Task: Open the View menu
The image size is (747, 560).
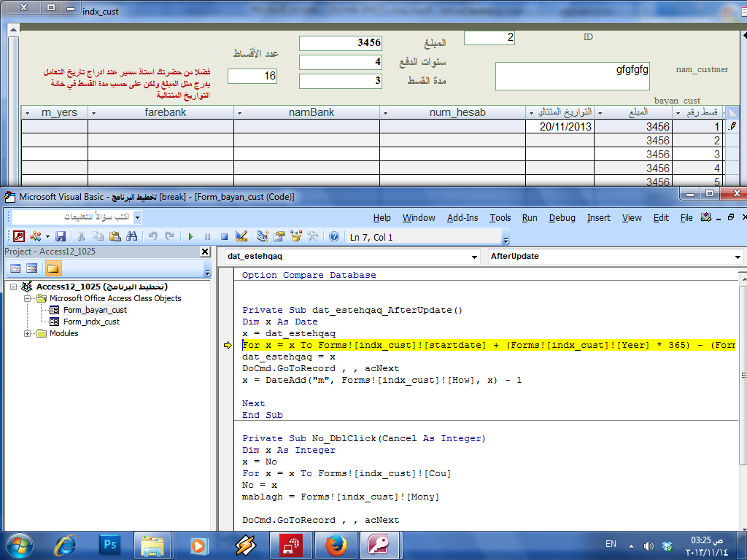Action: [x=632, y=217]
